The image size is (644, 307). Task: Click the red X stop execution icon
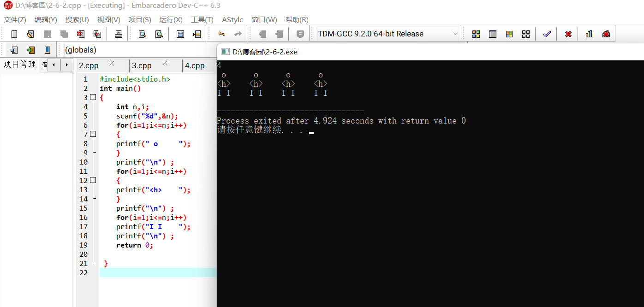click(x=568, y=34)
